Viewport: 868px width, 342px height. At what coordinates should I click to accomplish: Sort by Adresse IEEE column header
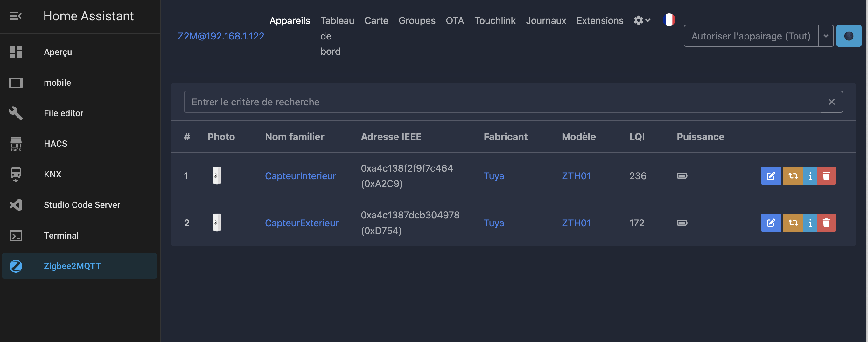391,137
